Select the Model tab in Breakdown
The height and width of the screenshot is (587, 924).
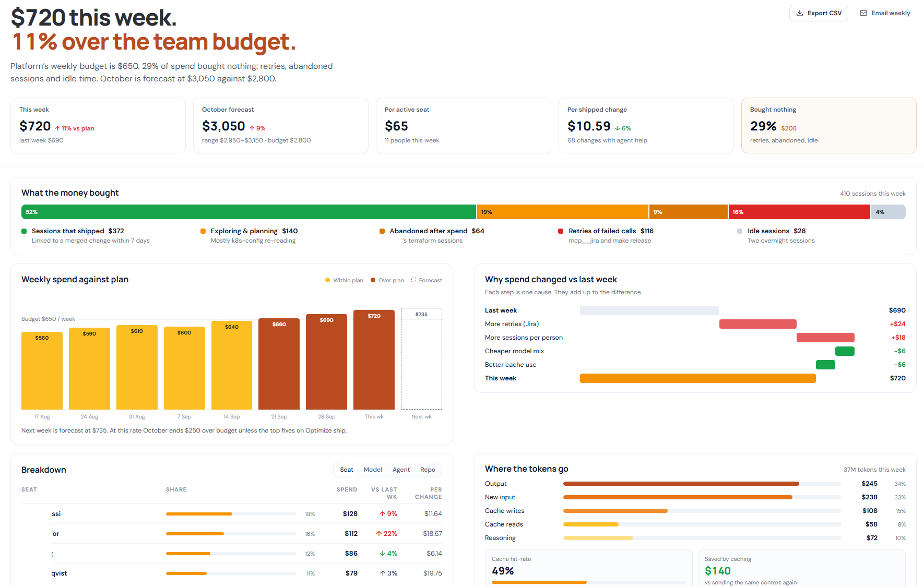[373, 470]
